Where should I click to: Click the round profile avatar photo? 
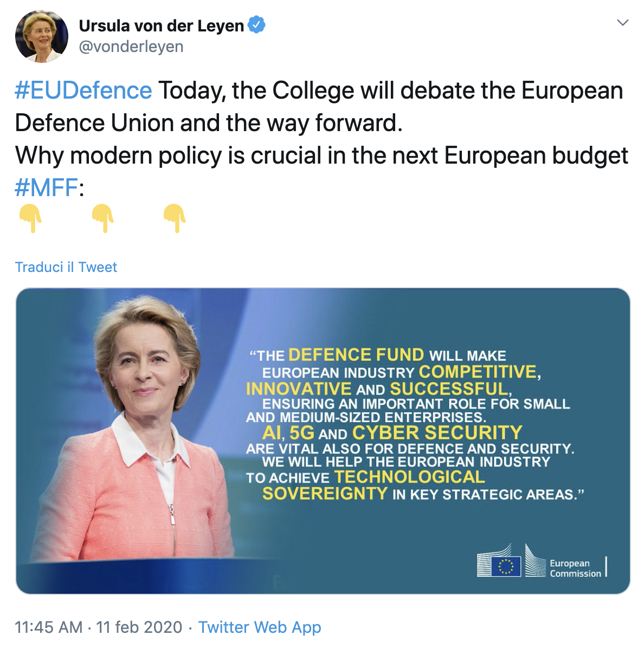(x=42, y=36)
